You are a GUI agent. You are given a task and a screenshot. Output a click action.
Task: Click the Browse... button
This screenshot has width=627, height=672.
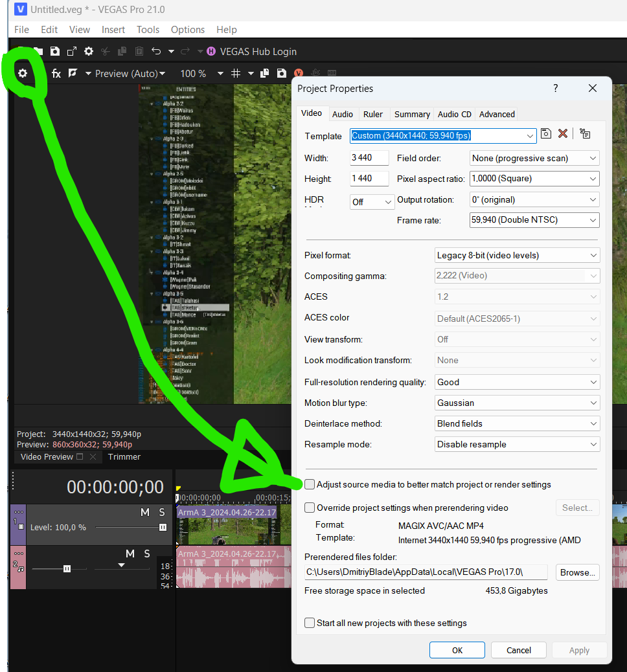tap(576, 572)
